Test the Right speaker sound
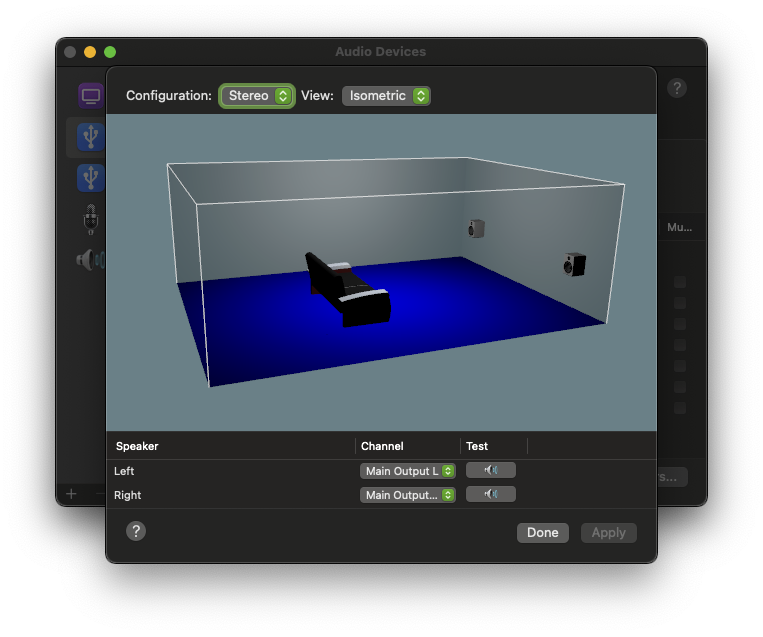763x637 pixels. point(490,494)
